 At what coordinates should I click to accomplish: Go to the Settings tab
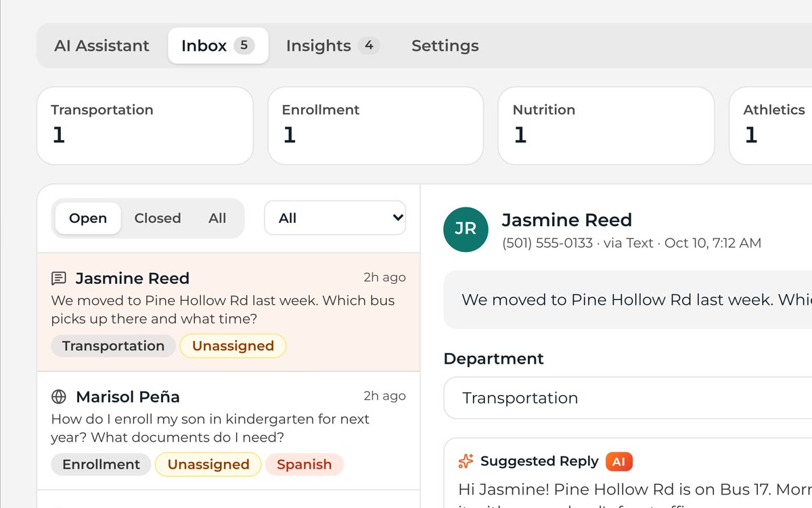point(445,45)
